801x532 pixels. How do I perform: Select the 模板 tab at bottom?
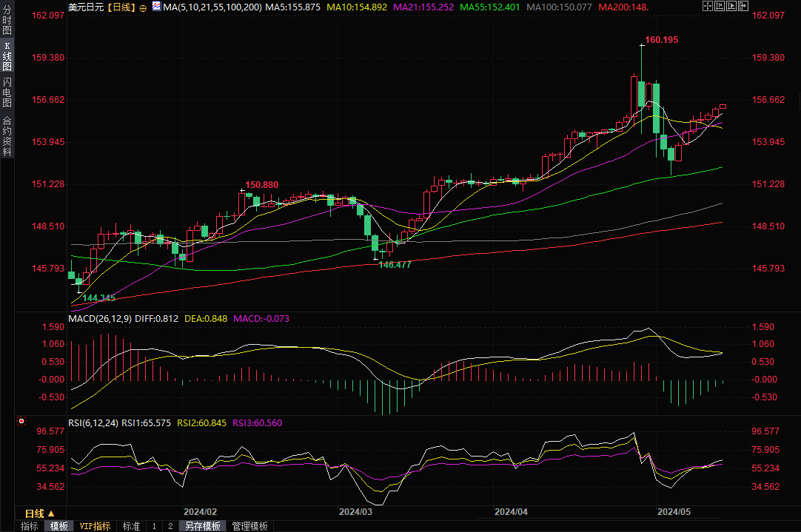(59, 526)
